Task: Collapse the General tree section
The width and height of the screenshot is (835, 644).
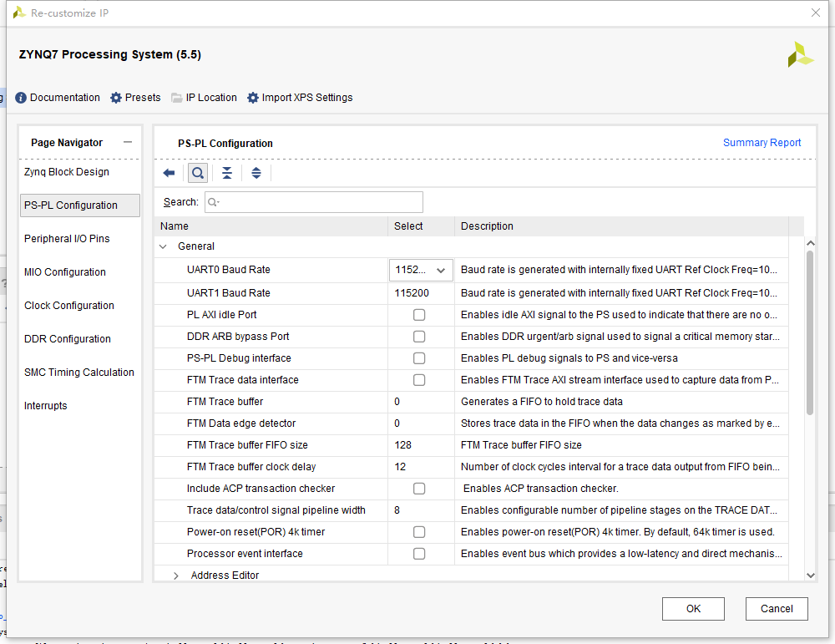Action: point(163,246)
